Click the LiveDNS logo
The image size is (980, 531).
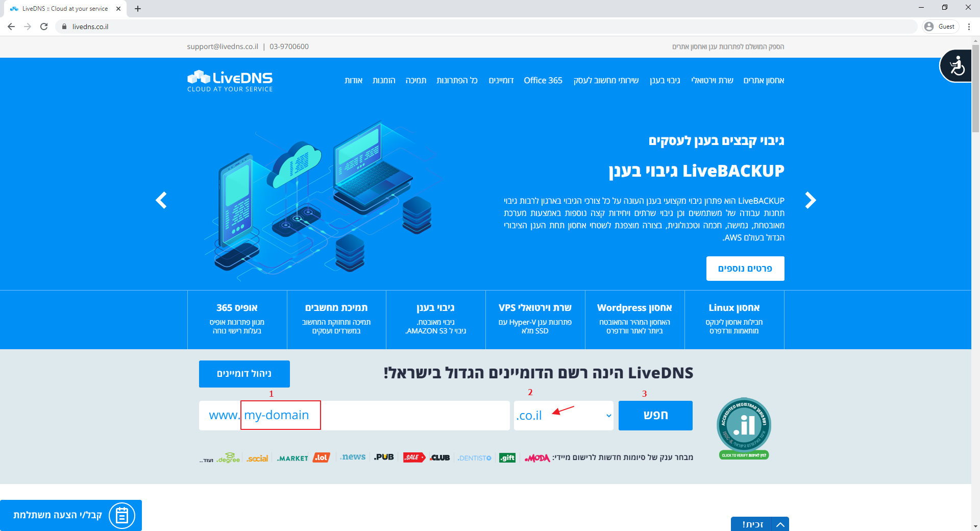point(230,81)
